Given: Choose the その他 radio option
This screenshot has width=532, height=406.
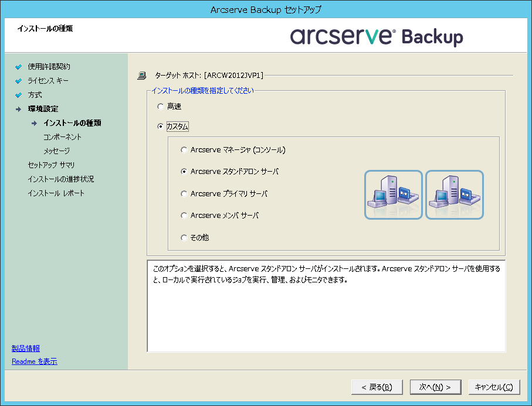Looking at the screenshot, I should [x=184, y=238].
